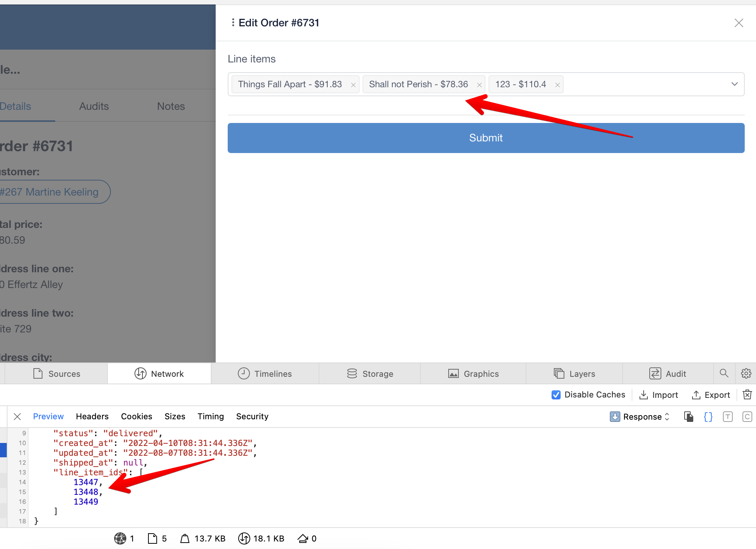Open the Web Inspector settings gear

(746, 373)
